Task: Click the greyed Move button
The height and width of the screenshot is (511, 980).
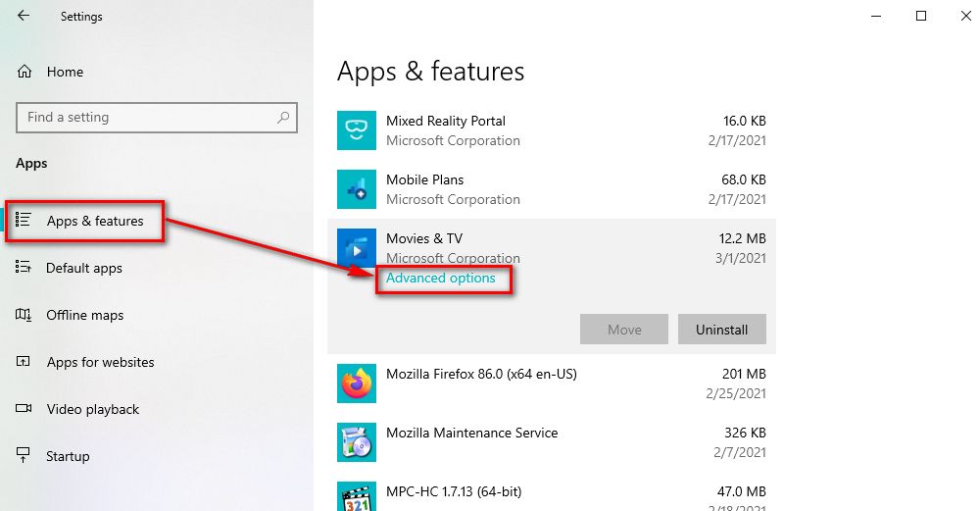Action: (624, 329)
